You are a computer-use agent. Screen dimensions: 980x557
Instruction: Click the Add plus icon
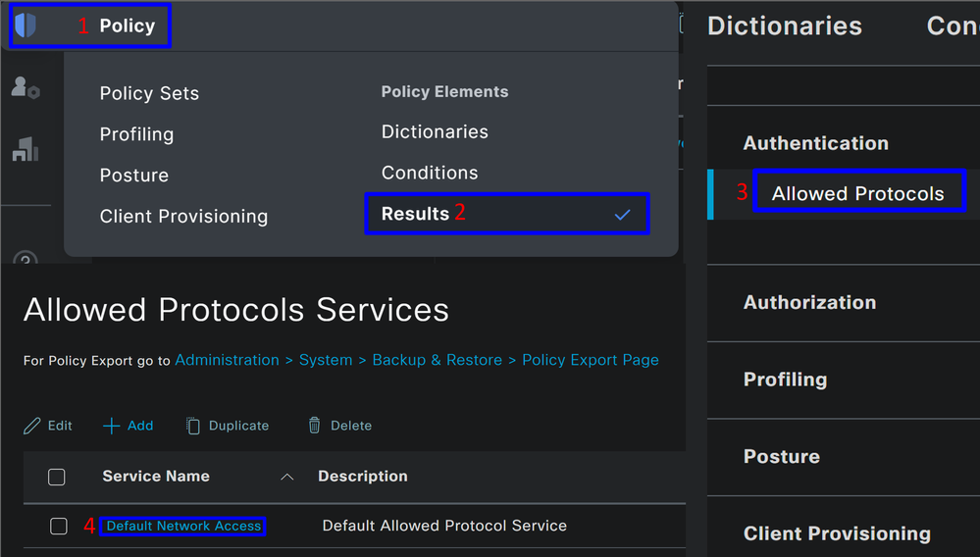tap(111, 426)
